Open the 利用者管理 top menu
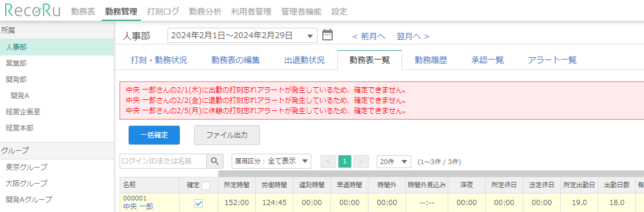Viewport: 644px width, 212px height. click(251, 12)
